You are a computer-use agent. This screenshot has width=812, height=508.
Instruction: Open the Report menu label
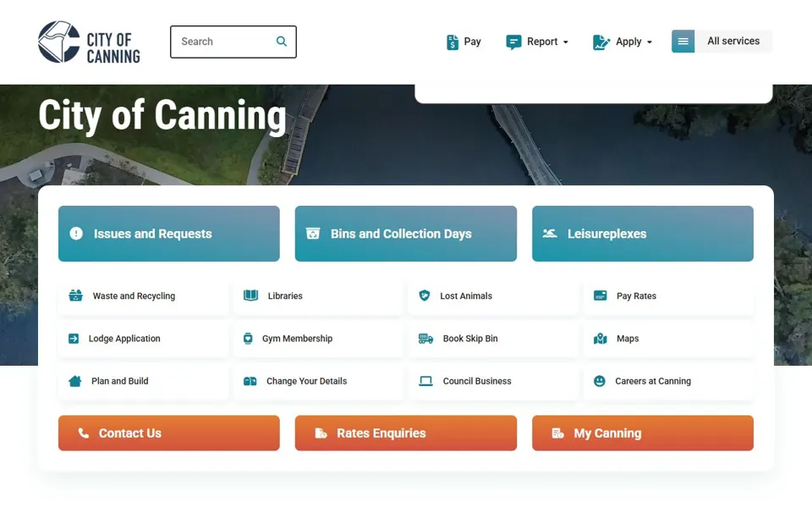pos(542,41)
